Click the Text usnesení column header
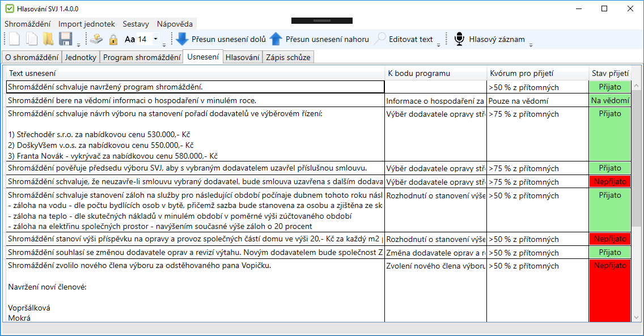The width and height of the screenshot is (644, 336). coord(196,74)
